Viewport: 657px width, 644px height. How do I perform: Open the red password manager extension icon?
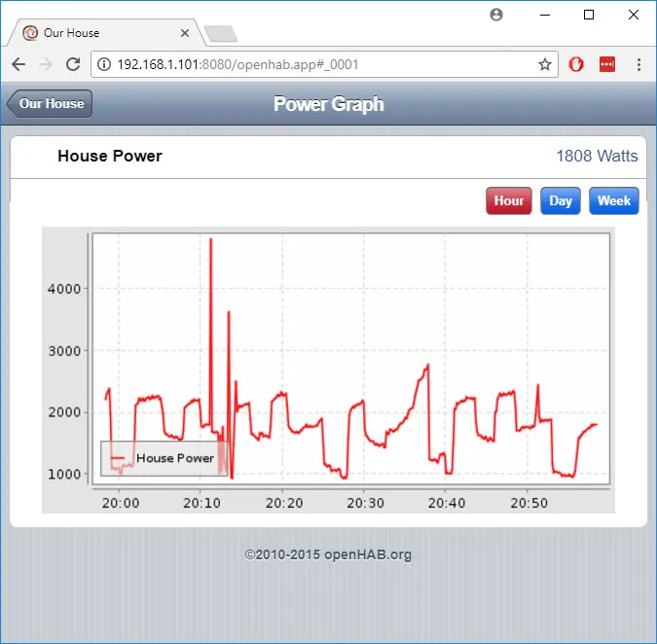[x=607, y=64]
